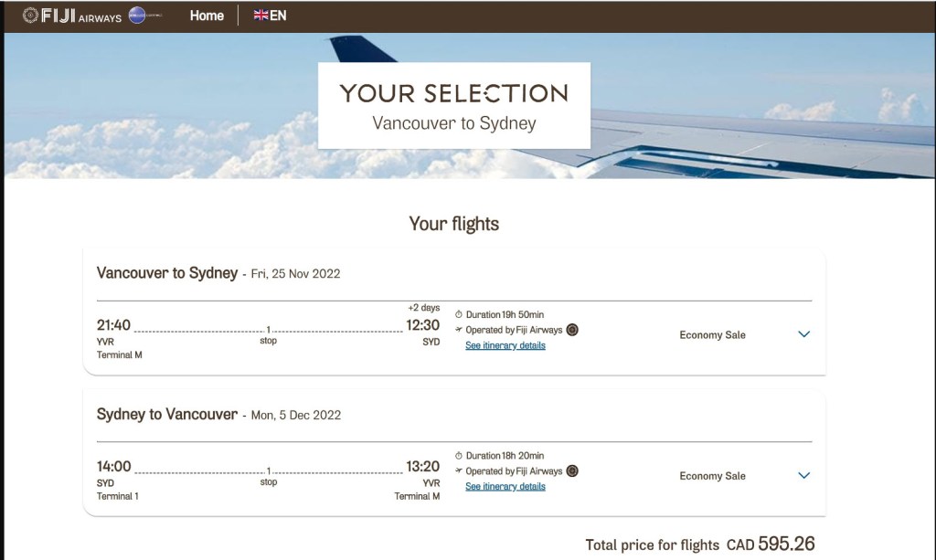
Task: Click the outbound flight's 1 stop indicator
Action: (x=268, y=335)
